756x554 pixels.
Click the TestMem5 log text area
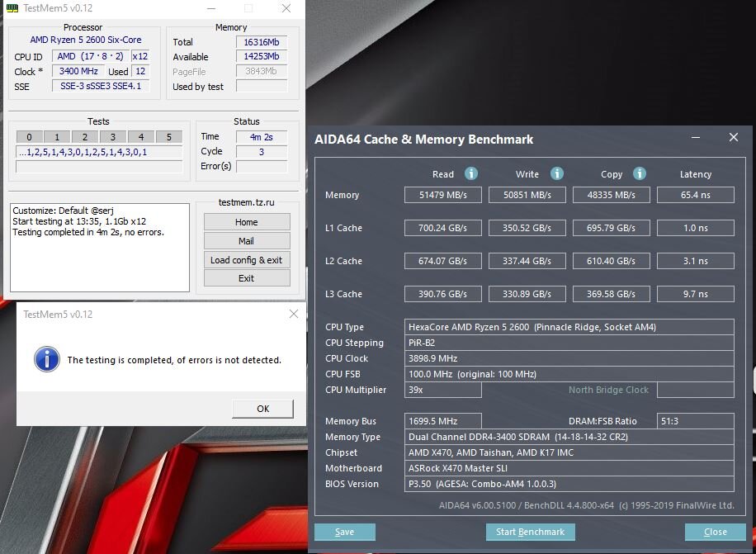pos(100,248)
